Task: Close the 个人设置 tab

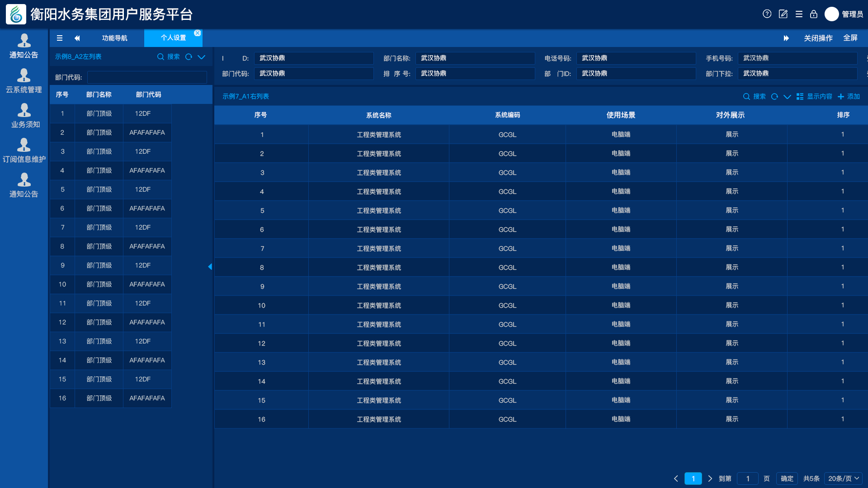Action: click(x=198, y=33)
